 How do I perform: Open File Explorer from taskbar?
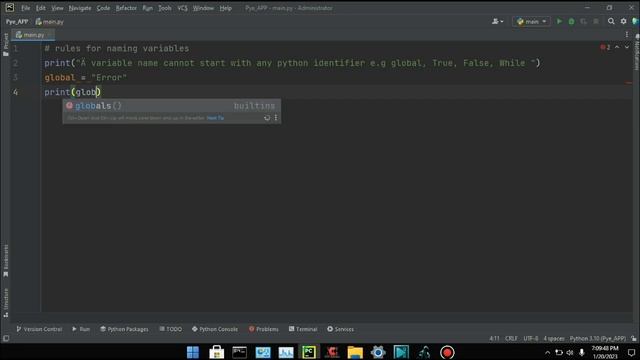pyautogui.click(x=355, y=352)
